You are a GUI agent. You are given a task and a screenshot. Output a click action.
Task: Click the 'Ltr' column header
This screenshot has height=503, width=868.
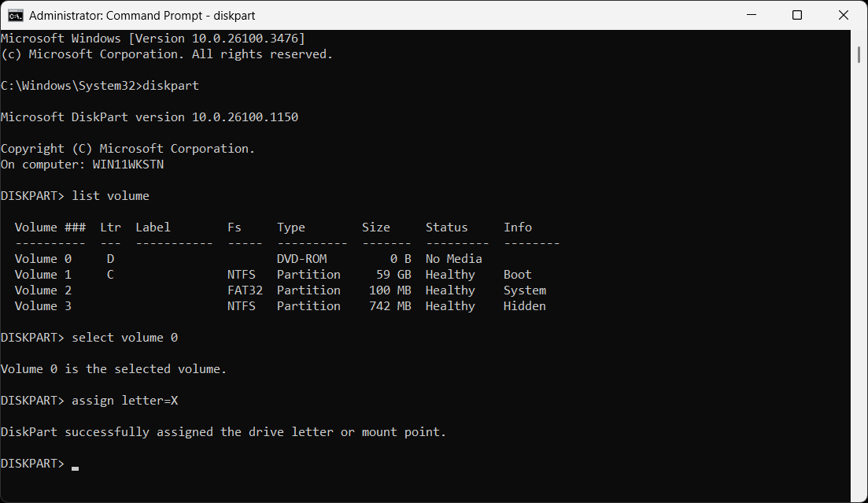(x=110, y=227)
